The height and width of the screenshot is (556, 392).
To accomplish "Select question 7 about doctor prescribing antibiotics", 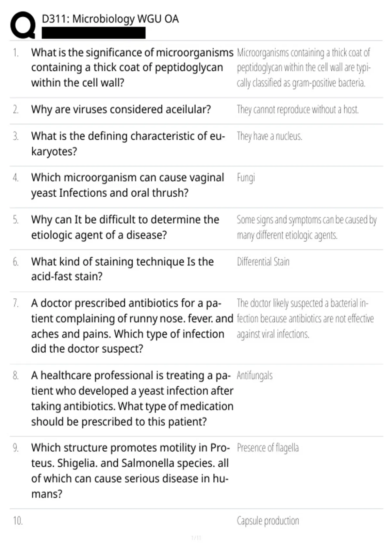I will 132,326.
